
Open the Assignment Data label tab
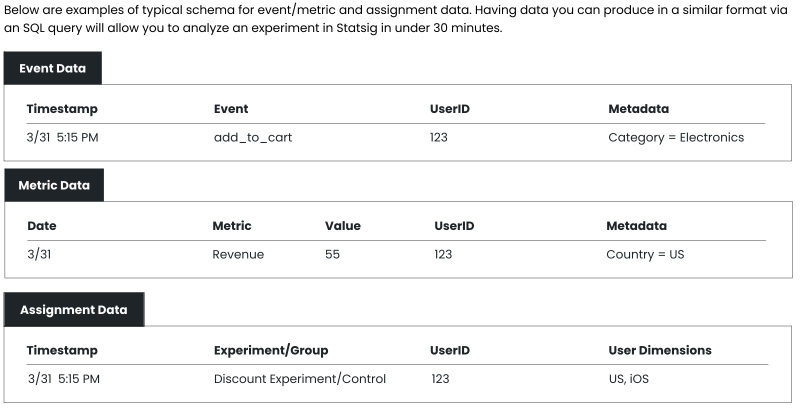(73, 310)
